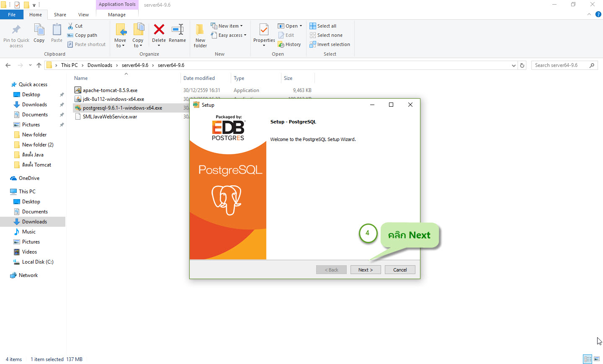
Task: Open the ติดตั้ง Tomcat folder in sidebar
Action: tap(36, 165)
